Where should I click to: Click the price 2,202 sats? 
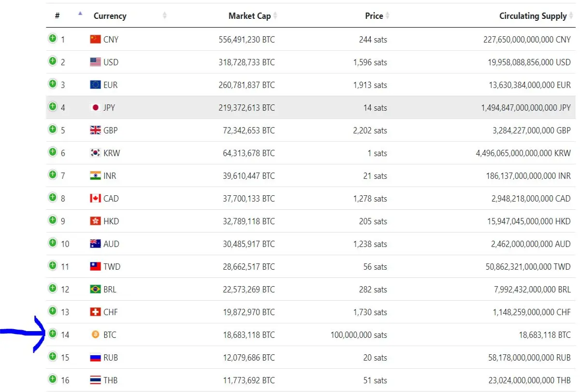pos(370,131)
